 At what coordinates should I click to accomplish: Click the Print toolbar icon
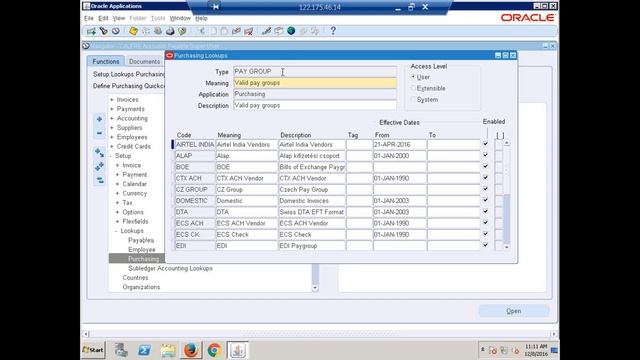[x=170, y=31]
